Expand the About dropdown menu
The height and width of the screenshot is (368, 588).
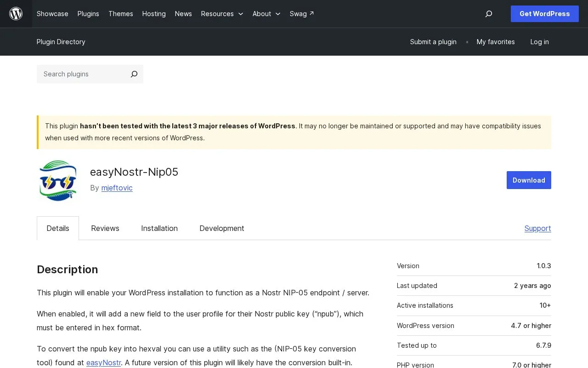coord(266,14)
